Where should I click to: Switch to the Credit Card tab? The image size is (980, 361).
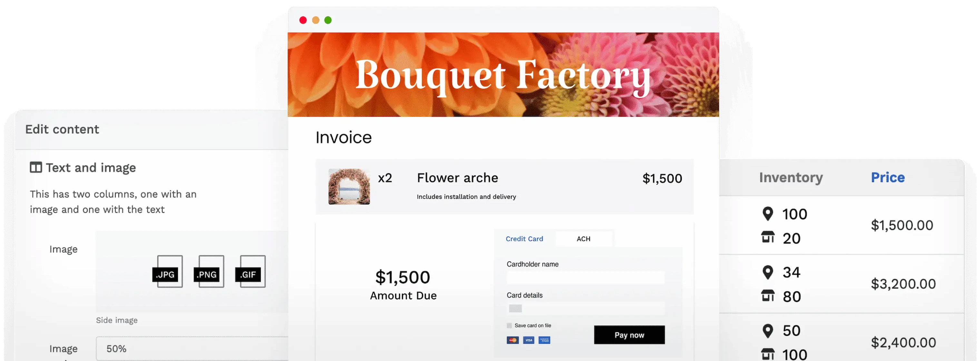[x=524, y=239]
